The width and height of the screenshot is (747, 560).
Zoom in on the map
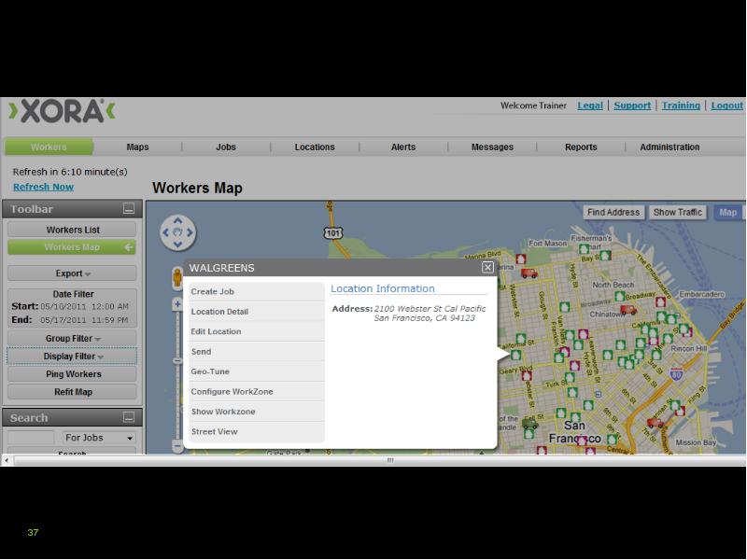(177, 304)
